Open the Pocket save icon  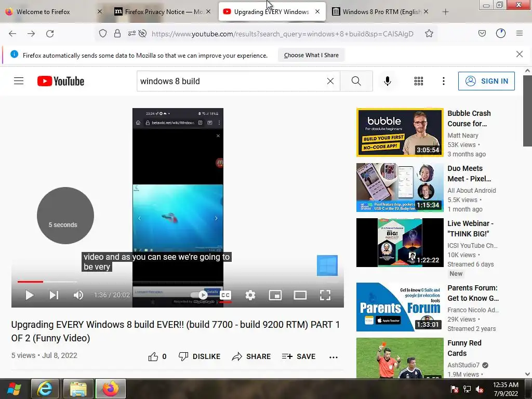click(x=482, y=33)
